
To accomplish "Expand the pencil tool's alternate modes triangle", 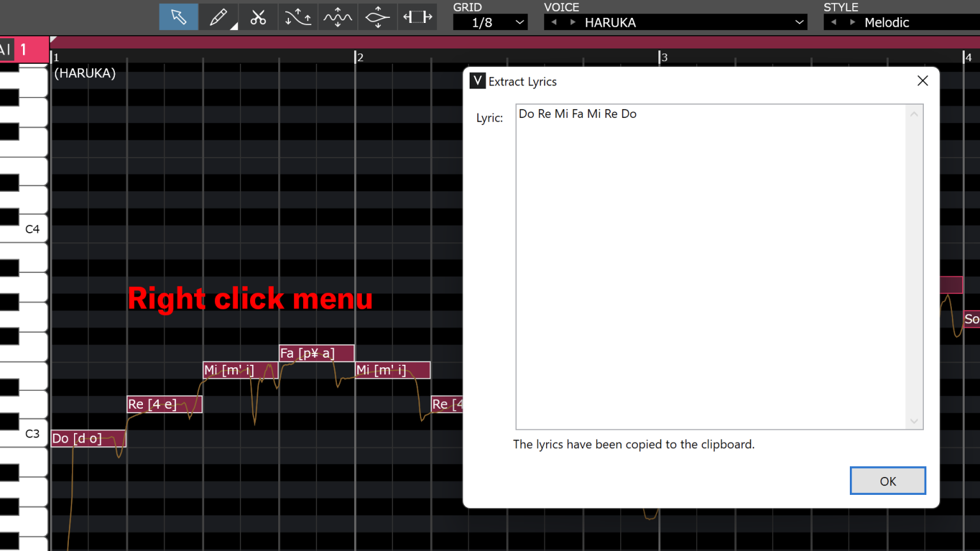I will coord(234,28).
